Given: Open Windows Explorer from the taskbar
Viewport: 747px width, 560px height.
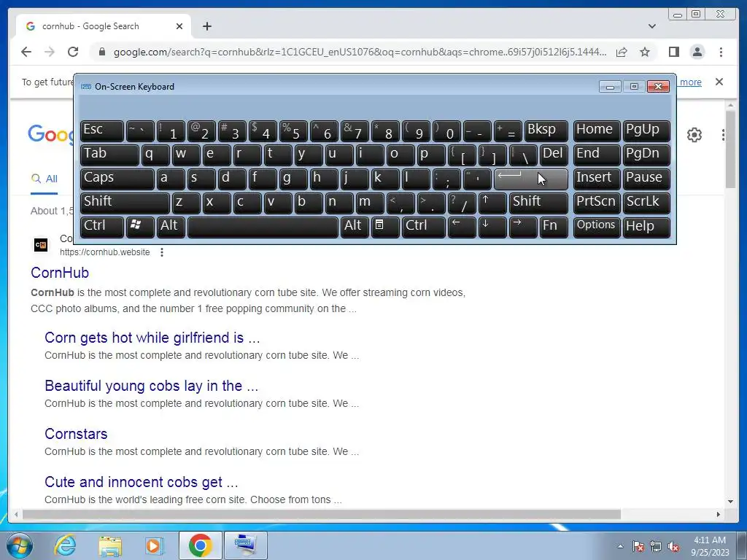Looking at the screenshot, I should (111, 545).
